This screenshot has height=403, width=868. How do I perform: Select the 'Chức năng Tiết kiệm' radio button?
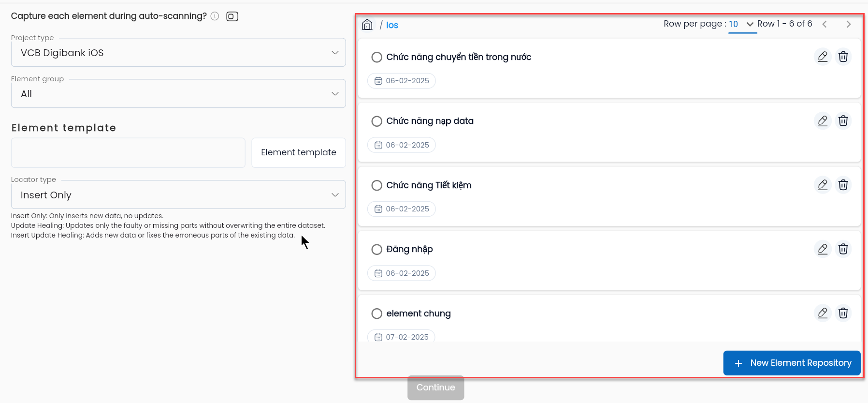(x=377, y=185)
